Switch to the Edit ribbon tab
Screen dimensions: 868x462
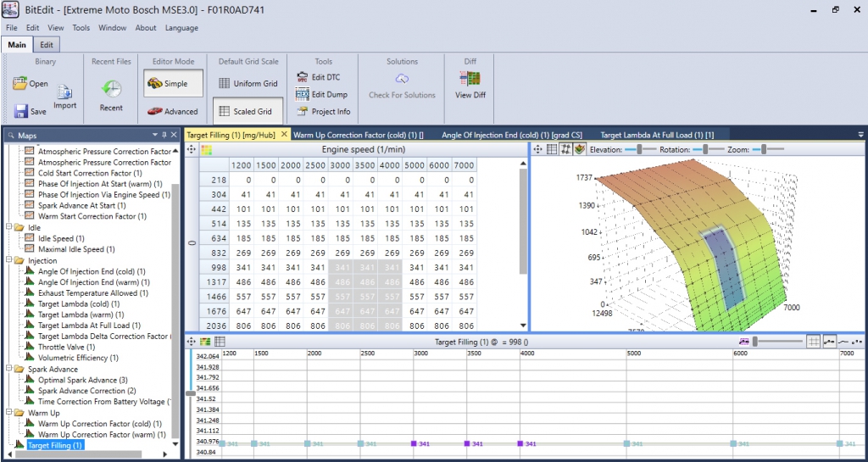[x=47, y=45]
